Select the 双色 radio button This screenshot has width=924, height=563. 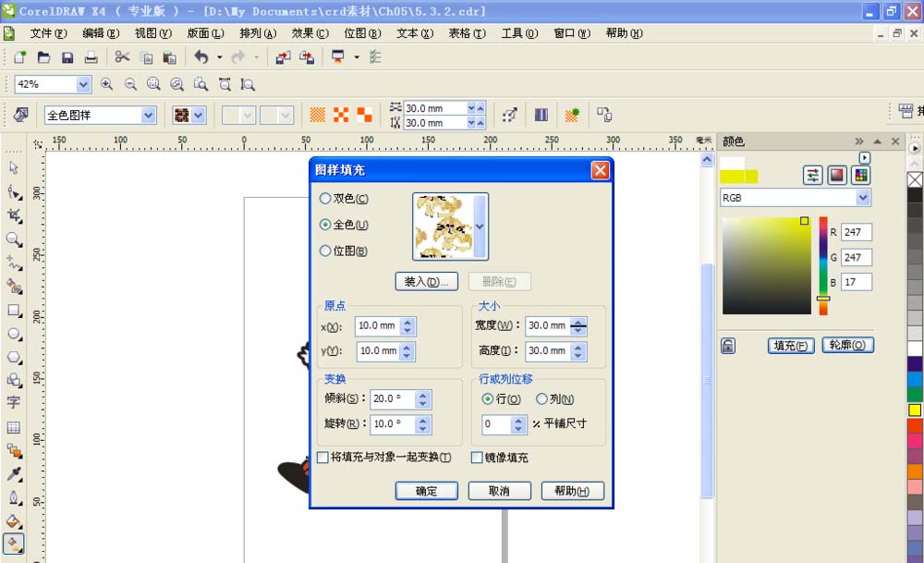pyautogui.click(x=325, y=199)
